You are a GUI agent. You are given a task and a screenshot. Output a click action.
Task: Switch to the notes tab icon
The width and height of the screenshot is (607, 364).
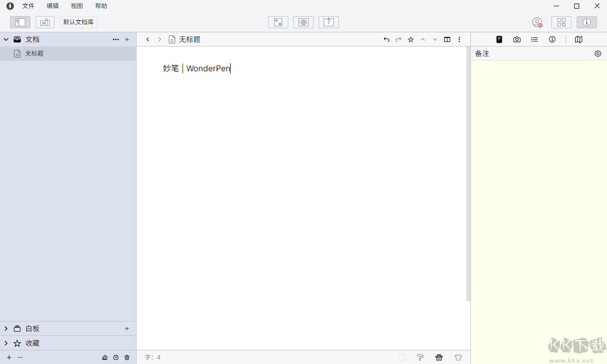tap(499, 39)
